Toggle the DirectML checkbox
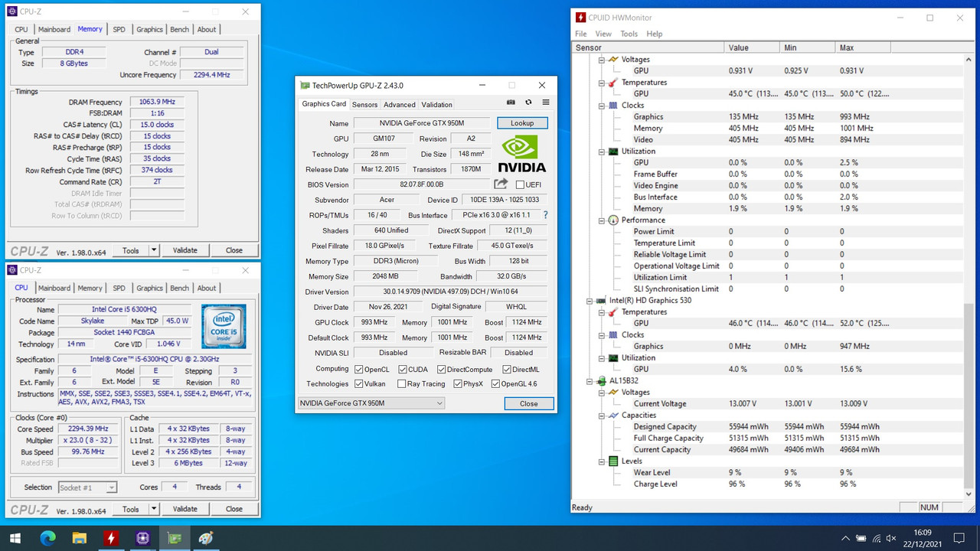Viewport: 980px width, 551px height. point(506,370)
